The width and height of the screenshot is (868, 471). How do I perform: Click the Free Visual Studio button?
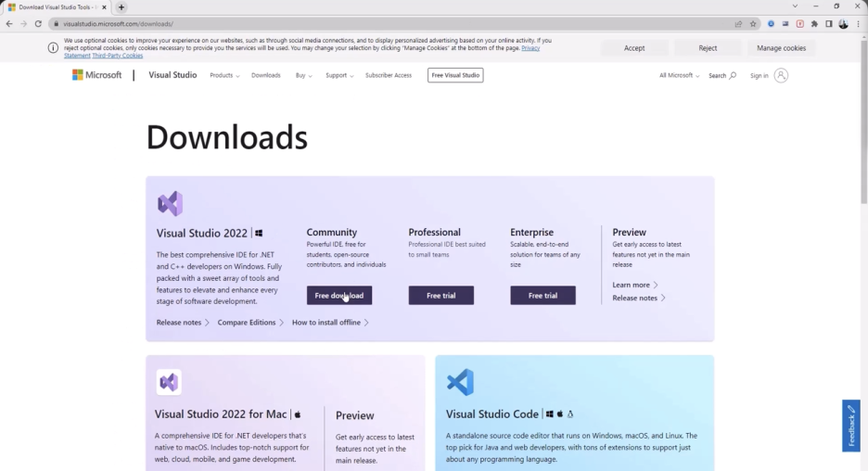click(x=455, y=75)
